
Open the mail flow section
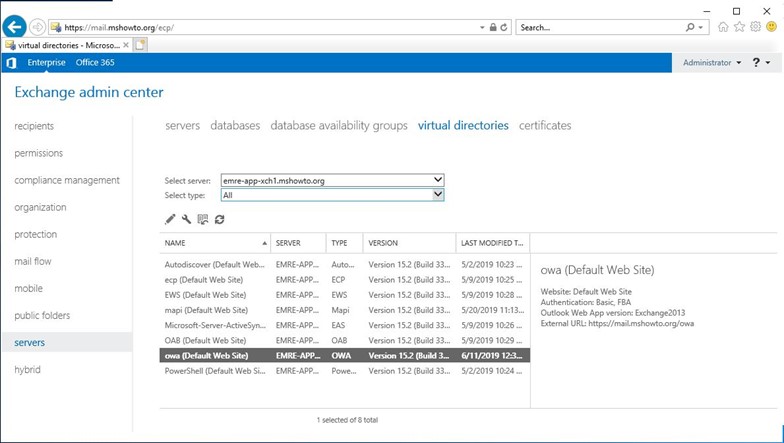[x=32, y=261]
